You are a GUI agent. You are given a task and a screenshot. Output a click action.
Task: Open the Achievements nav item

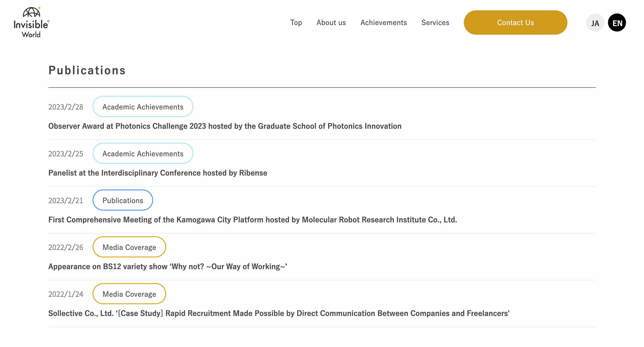383,23
